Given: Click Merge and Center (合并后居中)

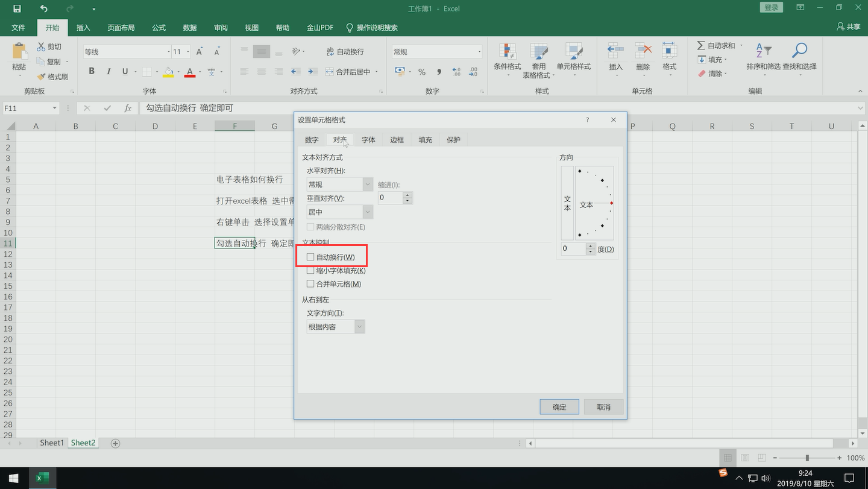Looking at the screenshot, I should [348, 72].
